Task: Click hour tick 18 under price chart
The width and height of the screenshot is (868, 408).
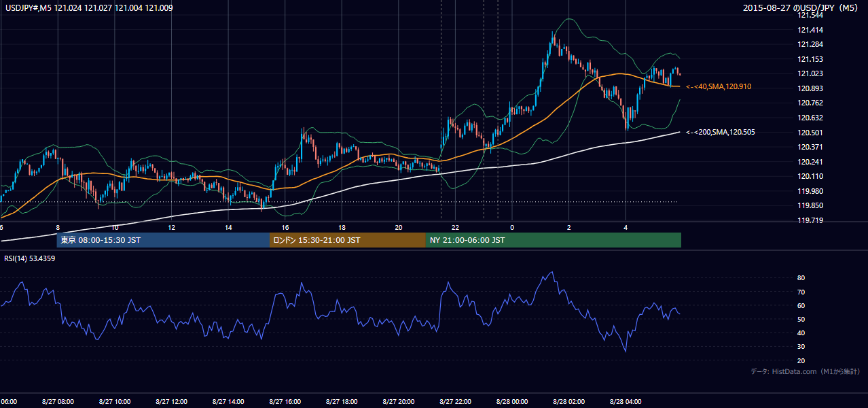Action: coord(342,227)
